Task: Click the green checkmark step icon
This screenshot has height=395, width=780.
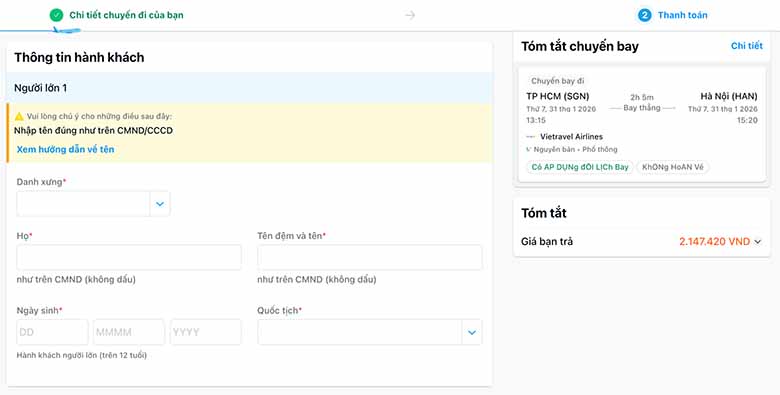Action: pyautogui.click(x=57, y=15)
